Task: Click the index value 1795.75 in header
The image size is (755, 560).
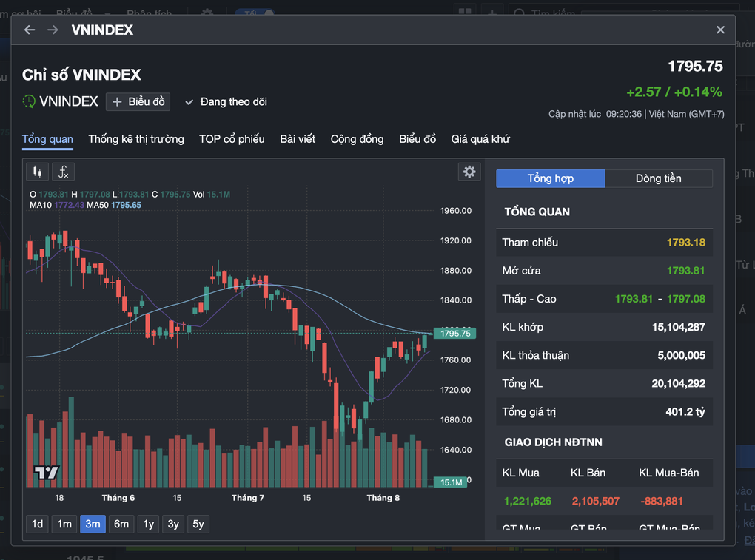Action: click(x=695, y=67)
